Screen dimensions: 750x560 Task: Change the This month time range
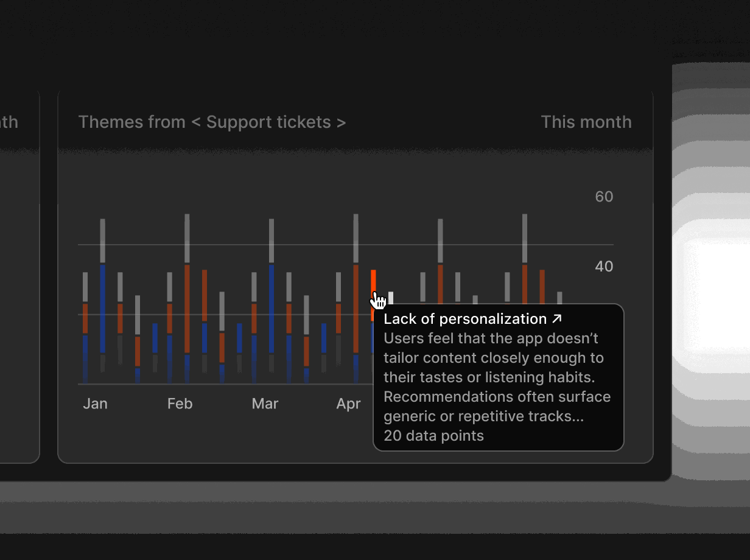click(586, 122)
